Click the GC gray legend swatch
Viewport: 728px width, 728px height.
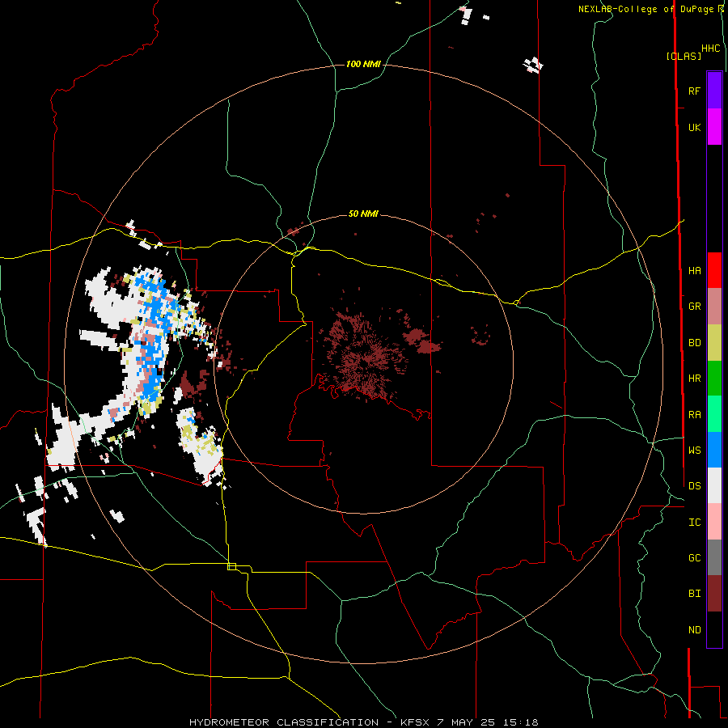click(x=714, y=557)
